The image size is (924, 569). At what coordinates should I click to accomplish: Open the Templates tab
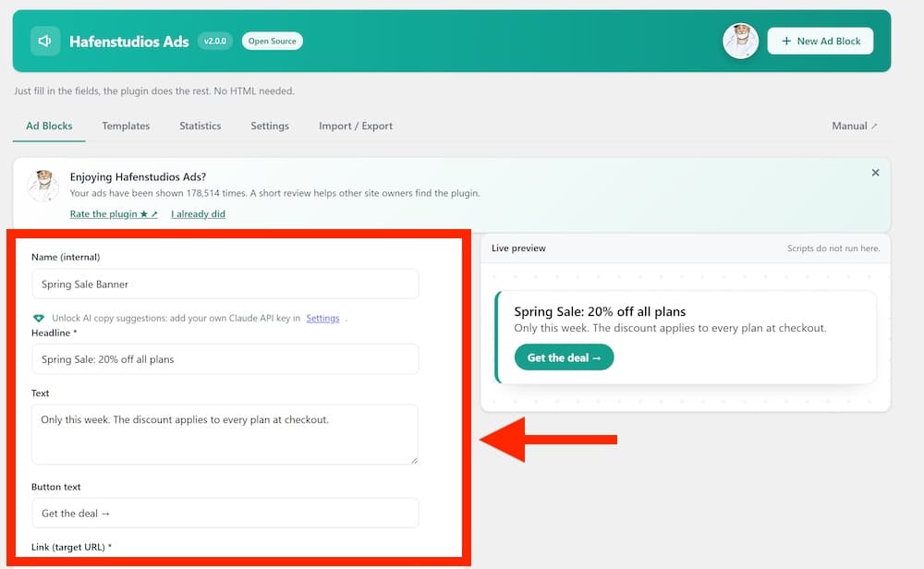click(x=126, y=126)
